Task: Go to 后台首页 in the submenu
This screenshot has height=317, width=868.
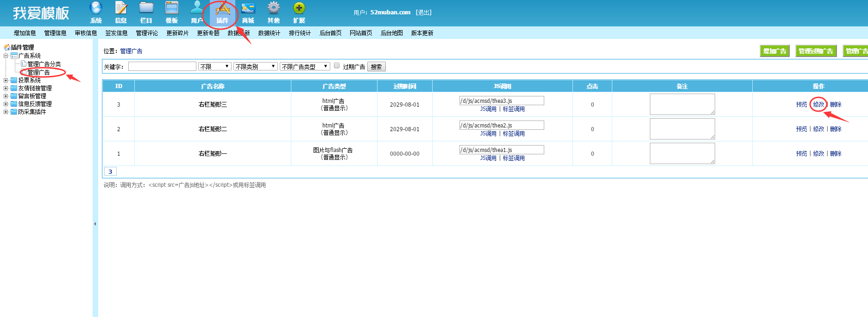Action: point(331,33)
